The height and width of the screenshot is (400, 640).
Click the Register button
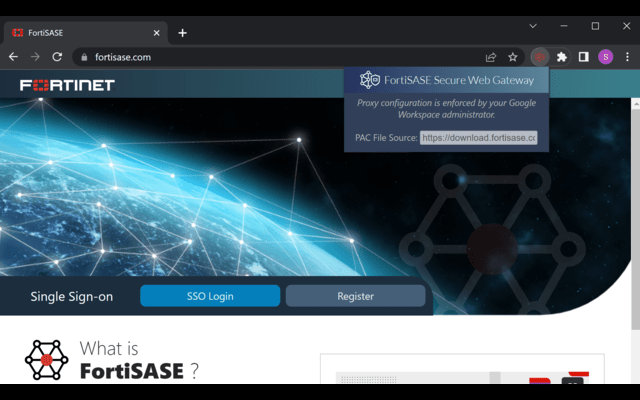356,296
